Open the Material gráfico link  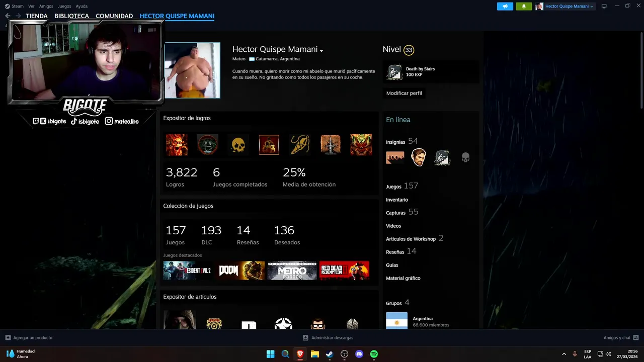coord(403,278)
